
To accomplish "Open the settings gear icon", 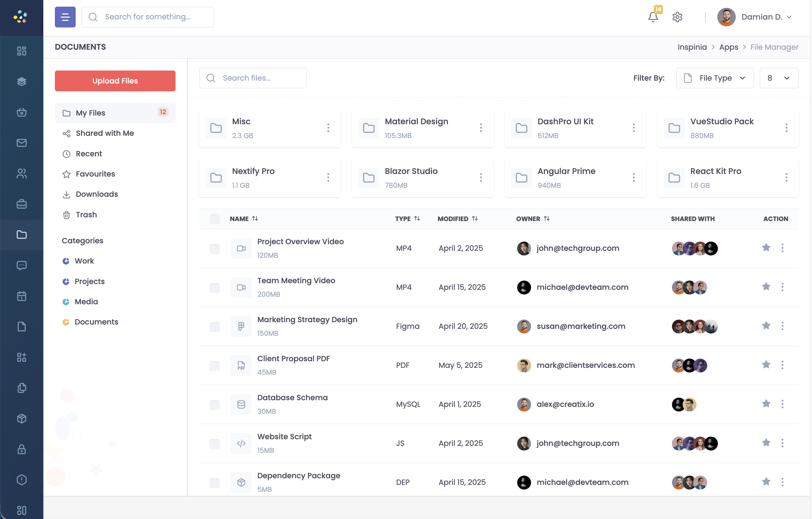I will [x=677, y=17].
